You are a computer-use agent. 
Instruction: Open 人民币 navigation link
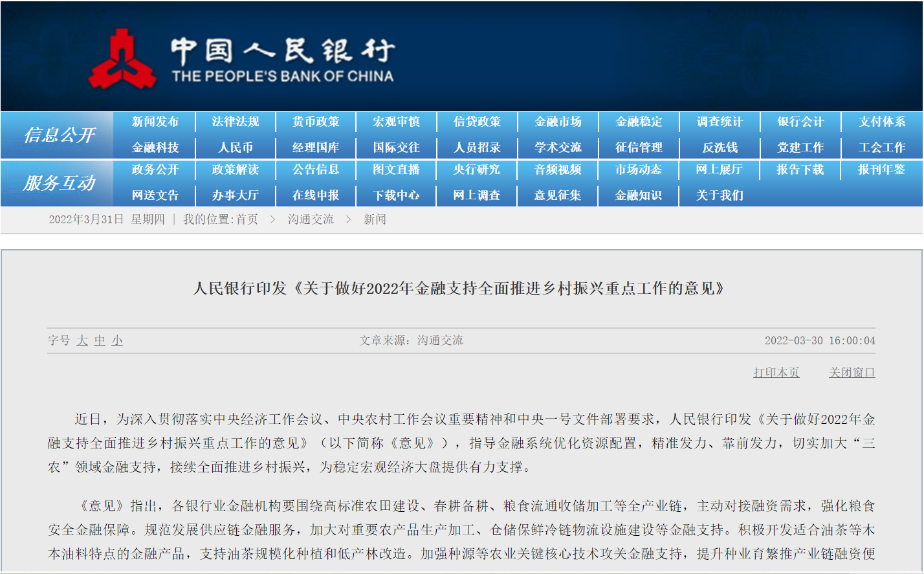236,148
